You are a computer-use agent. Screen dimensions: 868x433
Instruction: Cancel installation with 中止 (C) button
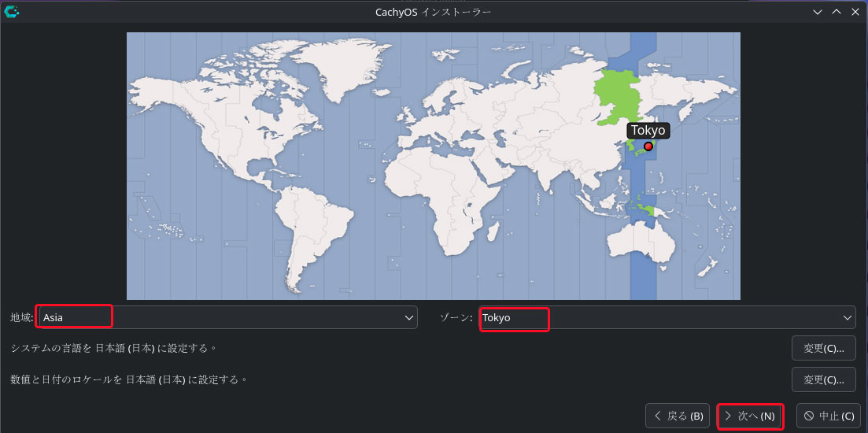[x=828, y=416]
